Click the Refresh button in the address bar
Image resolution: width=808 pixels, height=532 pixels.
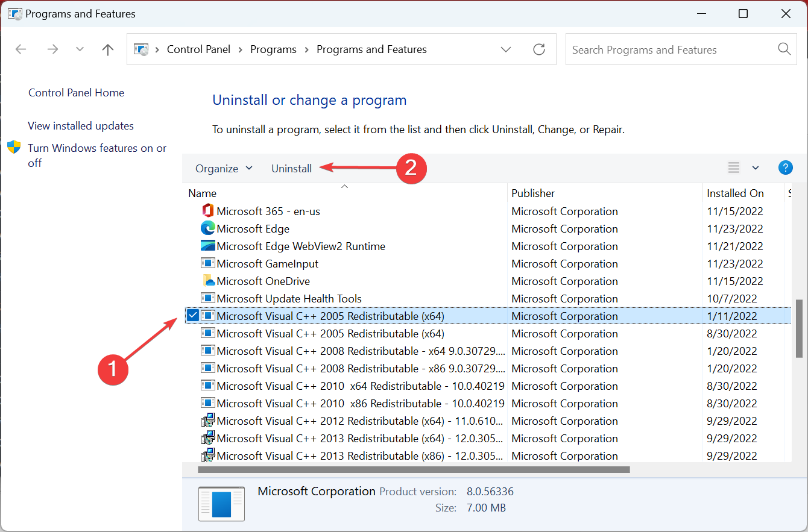coord(539,49)
